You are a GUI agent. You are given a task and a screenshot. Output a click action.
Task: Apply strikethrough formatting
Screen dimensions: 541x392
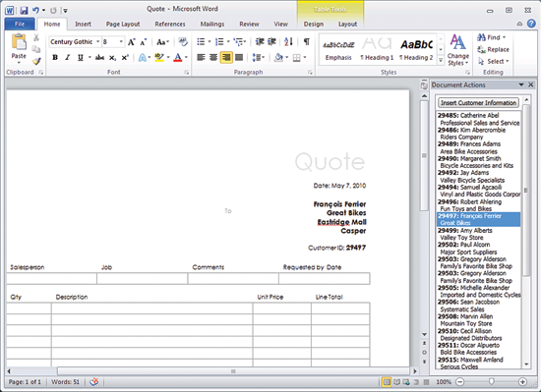[99, 58]
